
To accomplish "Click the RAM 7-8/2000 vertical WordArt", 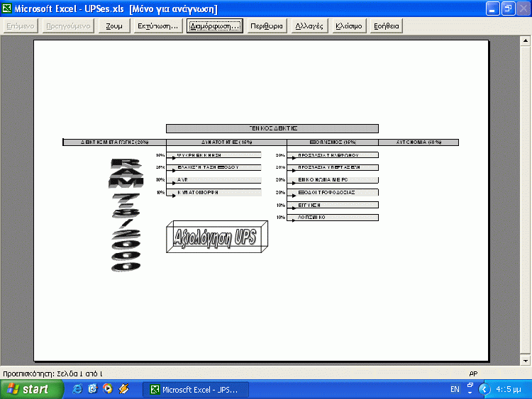I will click(x=126, y=215).
